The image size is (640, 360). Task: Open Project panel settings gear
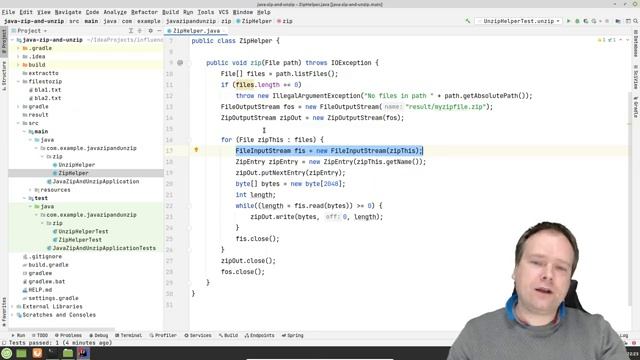[x=150, y=31]
